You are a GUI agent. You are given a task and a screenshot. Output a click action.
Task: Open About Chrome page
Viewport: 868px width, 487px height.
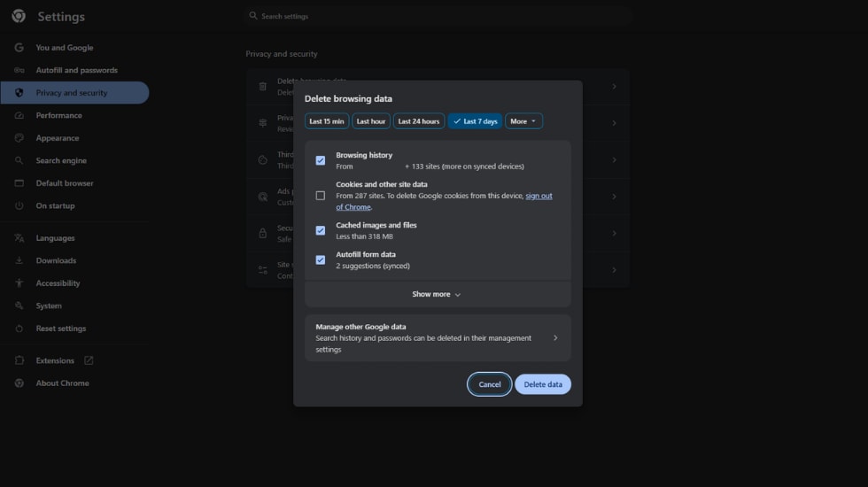tap(74, 383)
